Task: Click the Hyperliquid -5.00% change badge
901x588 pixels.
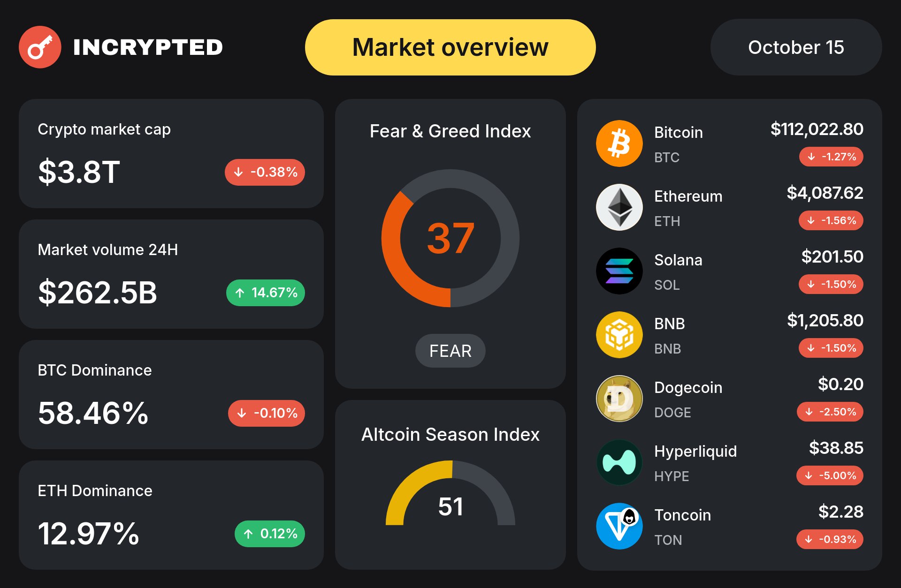Action: click(x=830, y=475)
